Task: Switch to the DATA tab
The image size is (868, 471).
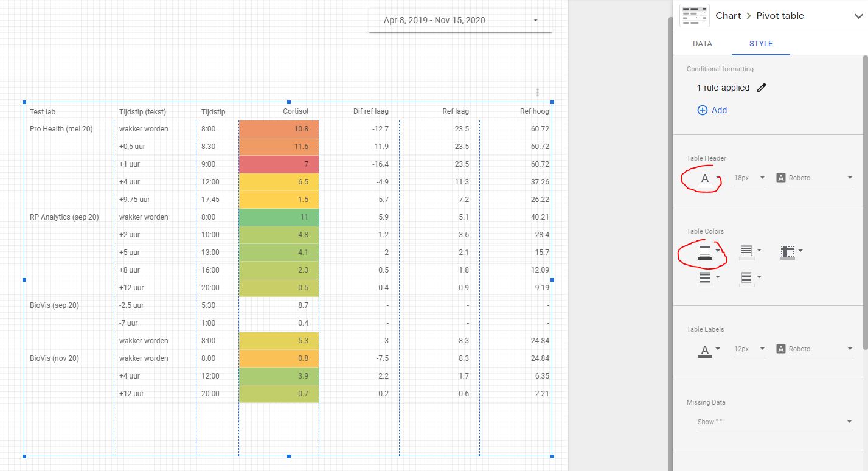Action: (702, 43)
